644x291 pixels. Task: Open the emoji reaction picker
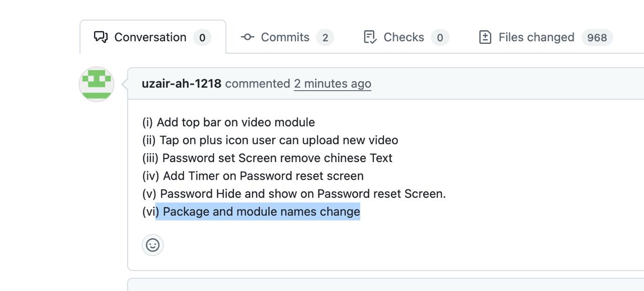click(x=153, y=245)
